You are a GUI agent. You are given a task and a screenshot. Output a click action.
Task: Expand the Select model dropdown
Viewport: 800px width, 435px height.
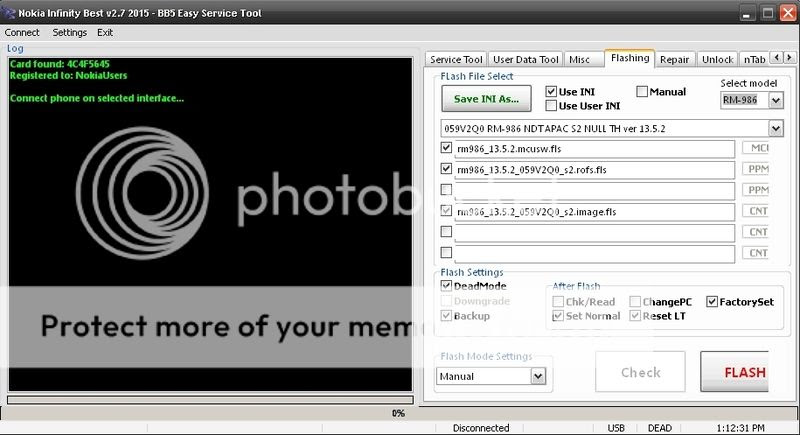coord(776,100)
